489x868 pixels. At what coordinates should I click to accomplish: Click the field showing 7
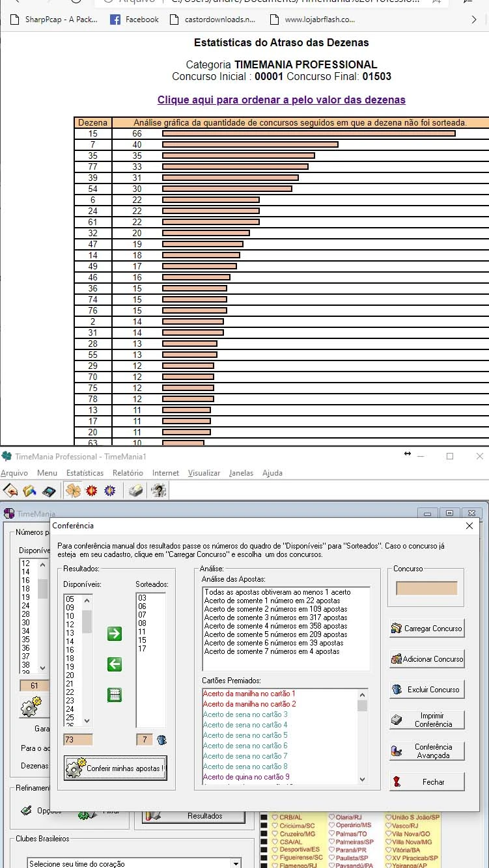pos(145,740)
